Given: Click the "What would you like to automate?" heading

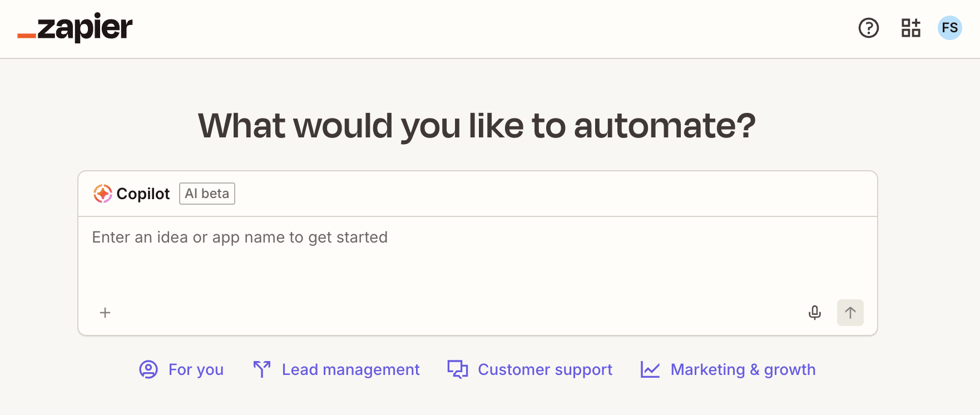Looking at the screenshot, I should point(477,126).
